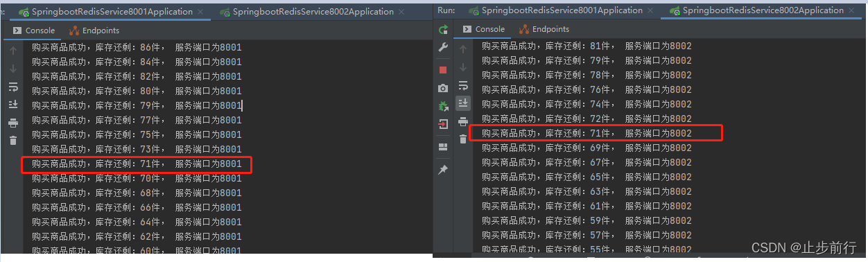The image size is (868, 262).
Task: Stop the running application with red square
Action: pos(444,70)
